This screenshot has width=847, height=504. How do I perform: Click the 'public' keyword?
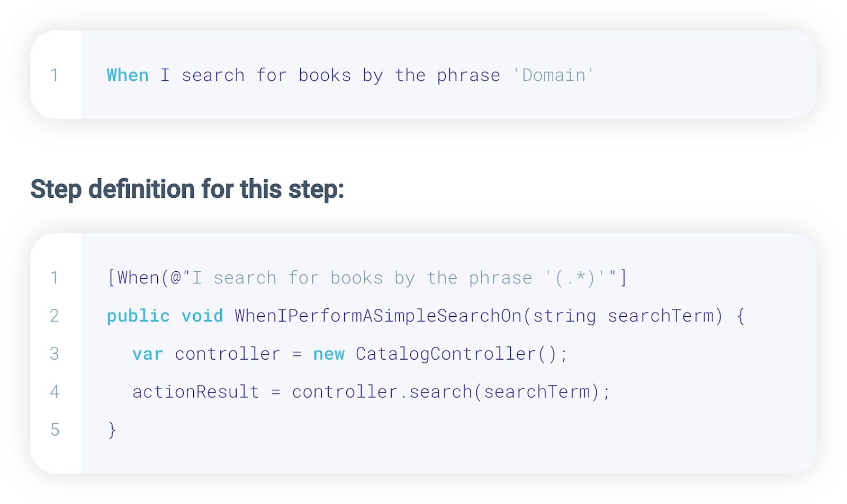[138, 316]
